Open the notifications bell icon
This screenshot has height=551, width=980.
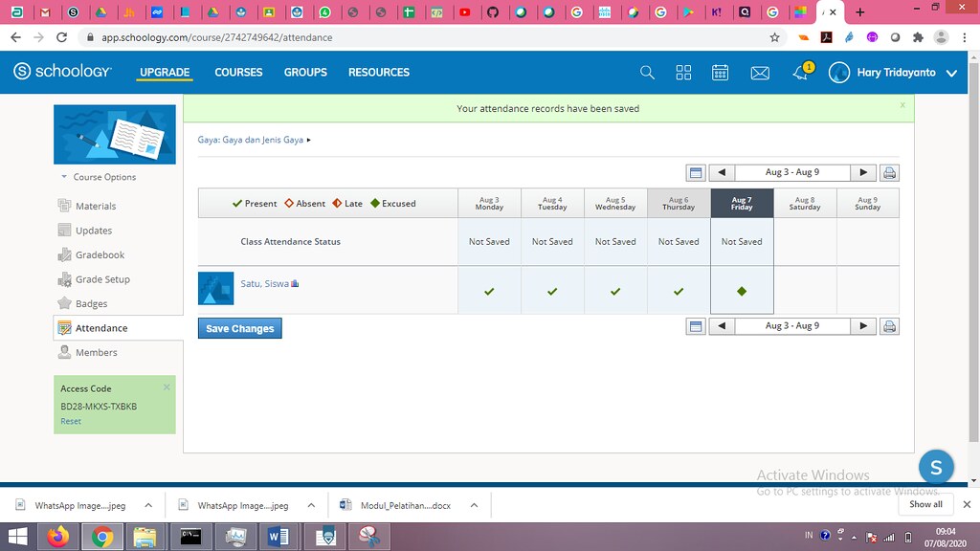click(801, 73)
